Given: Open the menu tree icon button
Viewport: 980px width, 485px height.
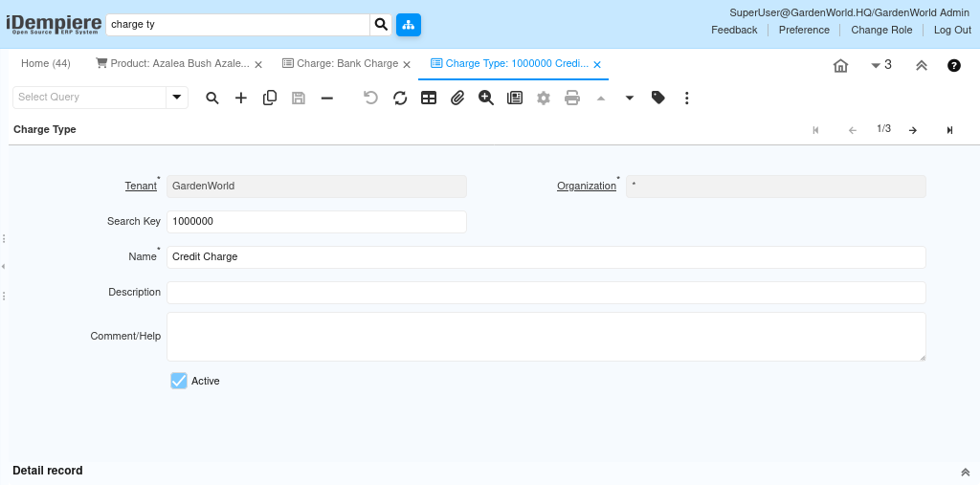Looking at the screenshot, I should [x=409, y=24].
